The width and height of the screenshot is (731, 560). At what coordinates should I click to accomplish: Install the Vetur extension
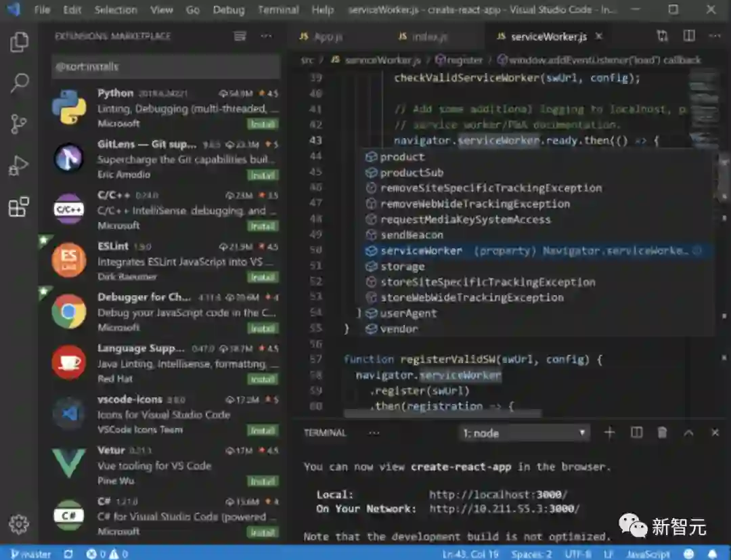pyautogui.click(x=263, y=481)
